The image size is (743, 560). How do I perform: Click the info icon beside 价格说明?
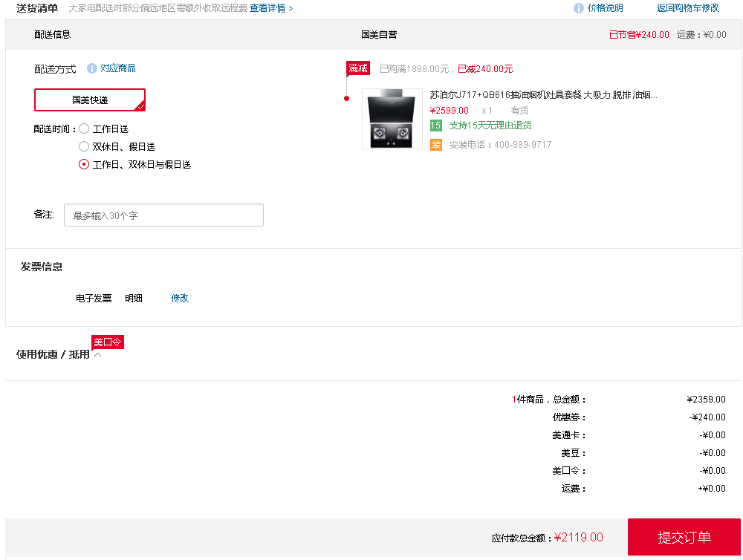(578, 8)
